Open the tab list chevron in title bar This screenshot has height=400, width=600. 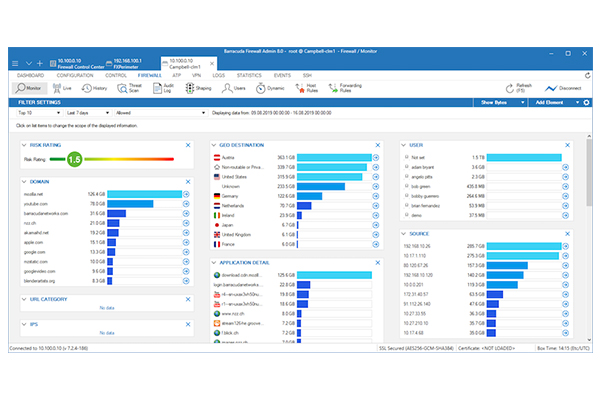(x=29, y=63)
